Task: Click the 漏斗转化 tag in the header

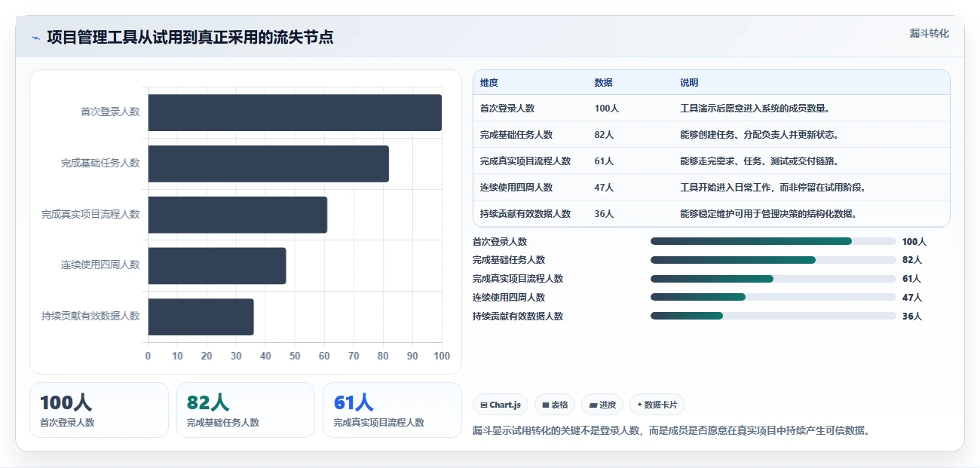Action: [x=929, y=34]
